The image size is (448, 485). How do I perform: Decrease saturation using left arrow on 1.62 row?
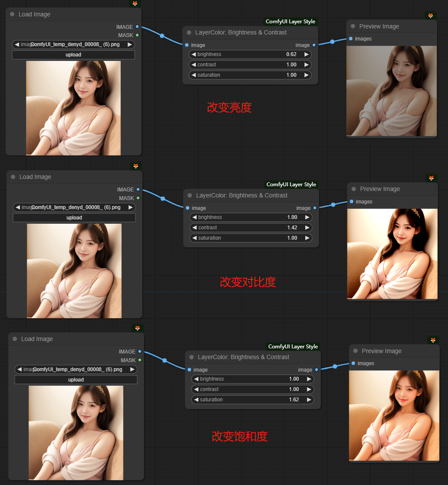pyautogui.click(x=196, y=400)
